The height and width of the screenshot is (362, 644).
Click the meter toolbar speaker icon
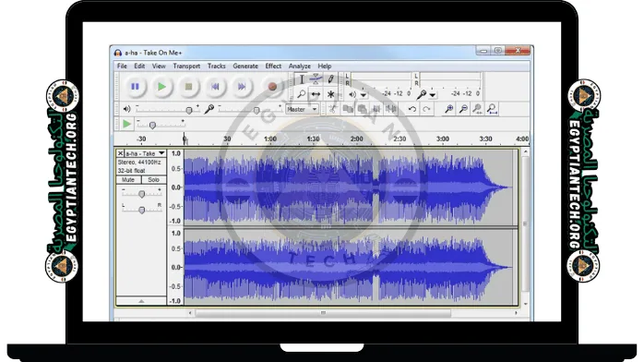[x=352, y=94]
